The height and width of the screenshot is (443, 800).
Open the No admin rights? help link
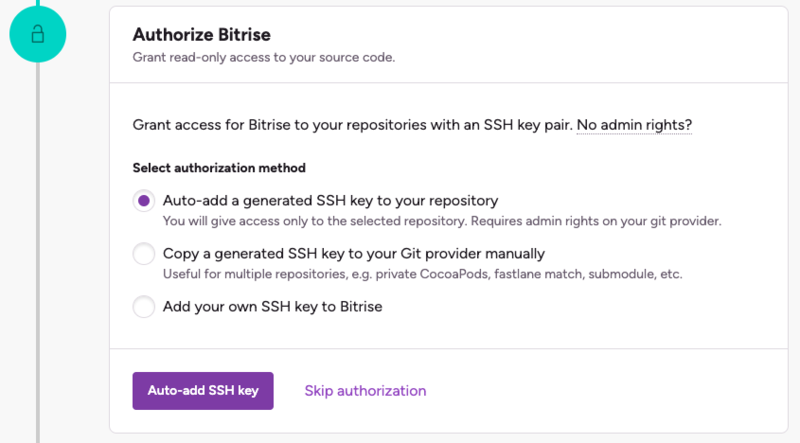coord(634,125)
